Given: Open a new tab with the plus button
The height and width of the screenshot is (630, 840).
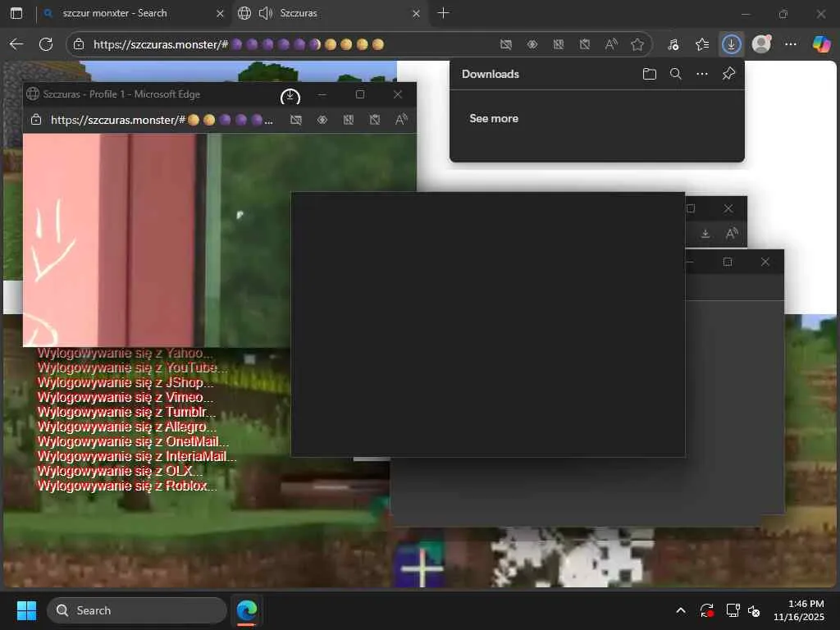Looking at the screenshot, I should 443,13.
